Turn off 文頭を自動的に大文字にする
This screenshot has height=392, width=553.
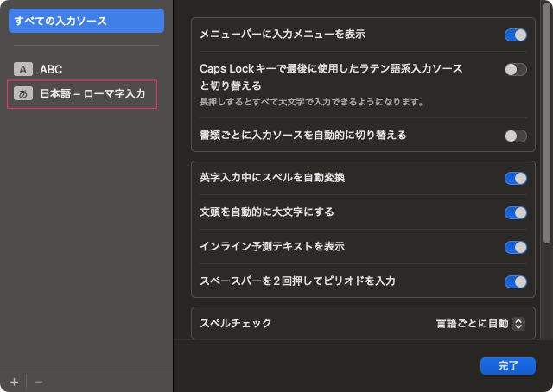coord(515,212)
